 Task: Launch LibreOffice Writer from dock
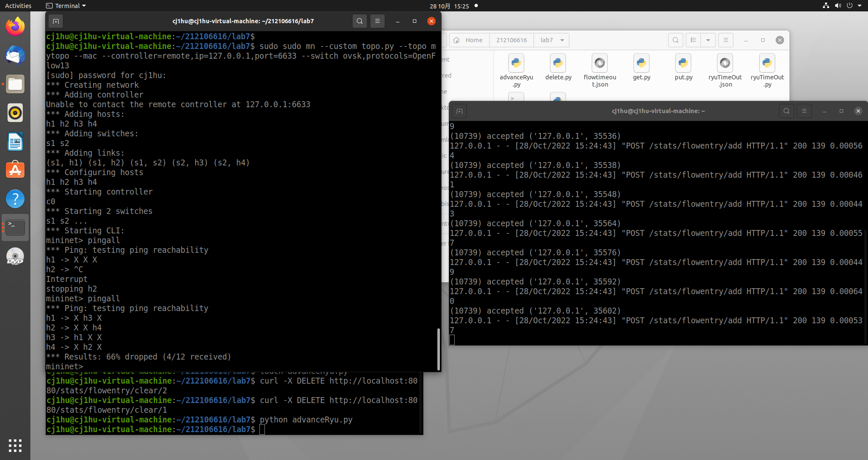click(15, 141)
